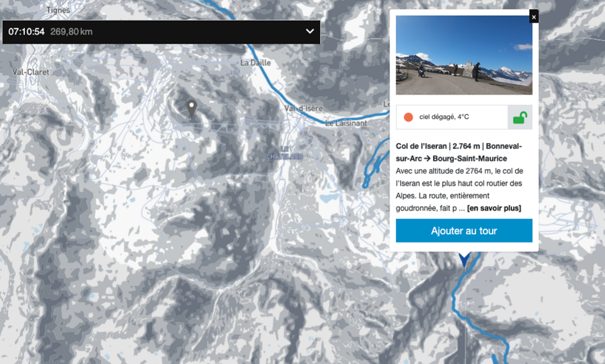Open the Col de l'Iseran photo thumbnail
This screenshot has width=605, height=364.
point(464,55)
